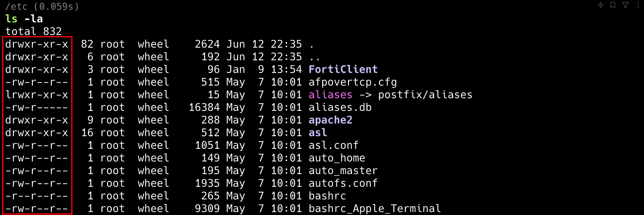644x215 pixels.
Task: Click the FortiClient directory name
Action: (343, 69)
